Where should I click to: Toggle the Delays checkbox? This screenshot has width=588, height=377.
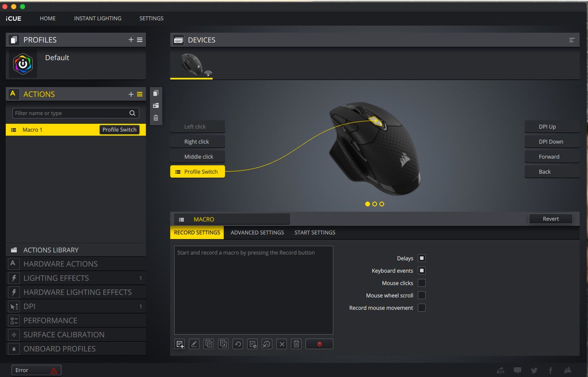[x=422, y=258]
